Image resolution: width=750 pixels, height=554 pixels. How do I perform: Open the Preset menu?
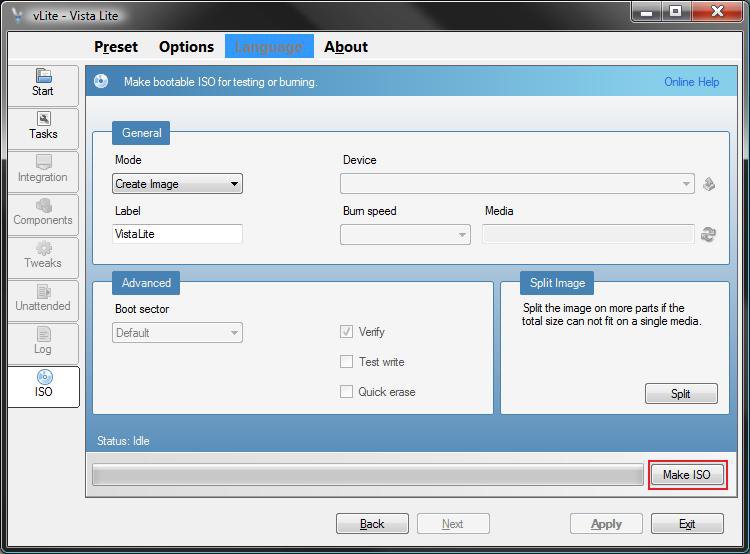click(x=116, y=46)
